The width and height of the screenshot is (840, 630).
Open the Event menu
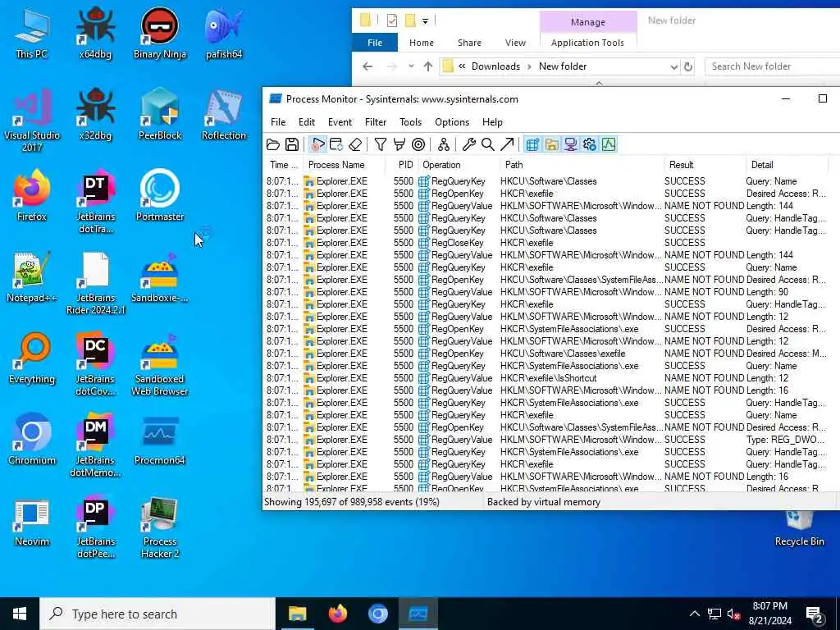point(340,122)
